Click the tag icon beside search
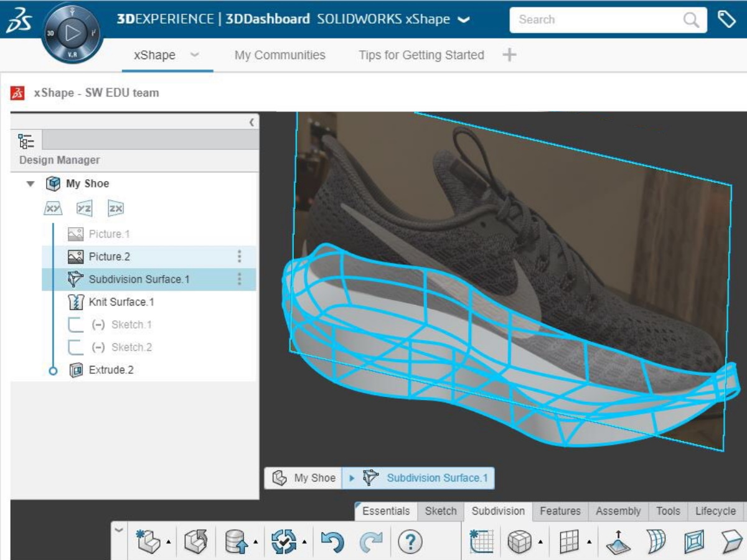The width and height of the screenshot is (747, 560). coord(727,19)
